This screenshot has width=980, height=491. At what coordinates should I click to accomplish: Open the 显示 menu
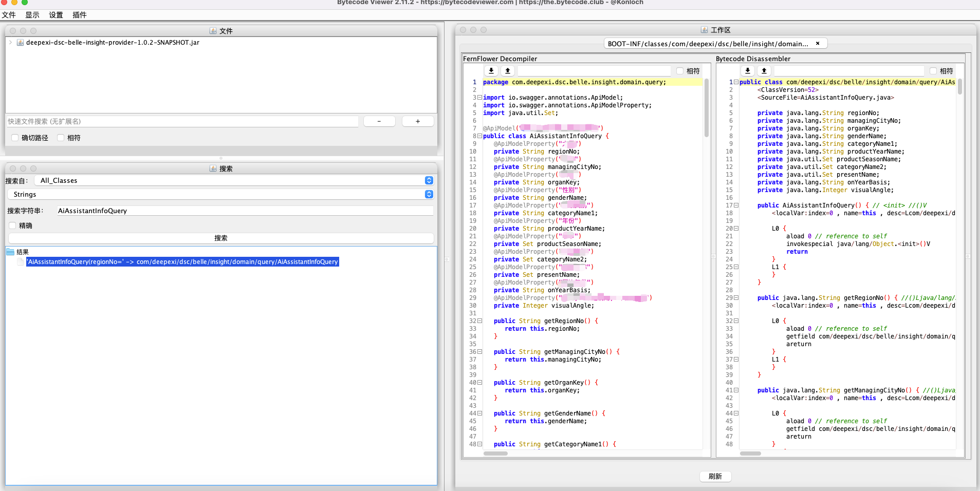pos(32,15)
